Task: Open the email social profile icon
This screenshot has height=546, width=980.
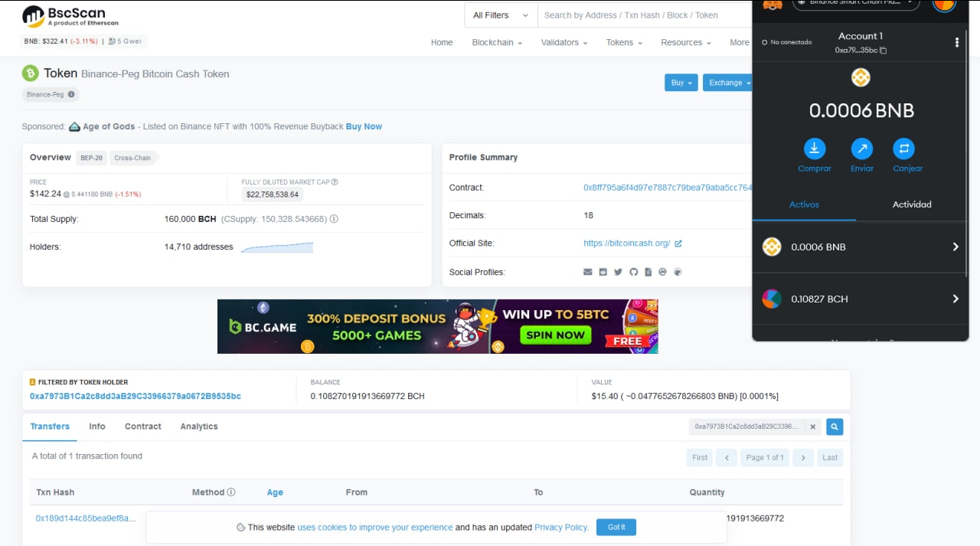Action: (x=588, y=272)
